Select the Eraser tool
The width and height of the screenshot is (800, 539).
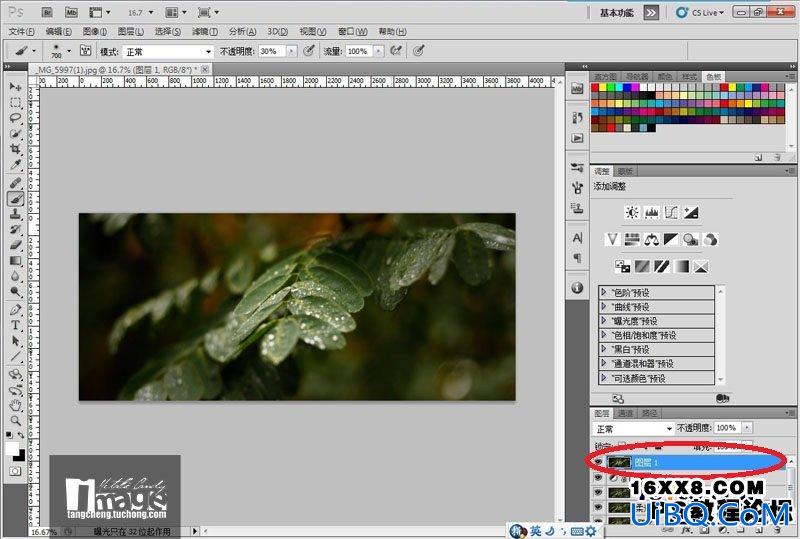[x=15, y=245]
